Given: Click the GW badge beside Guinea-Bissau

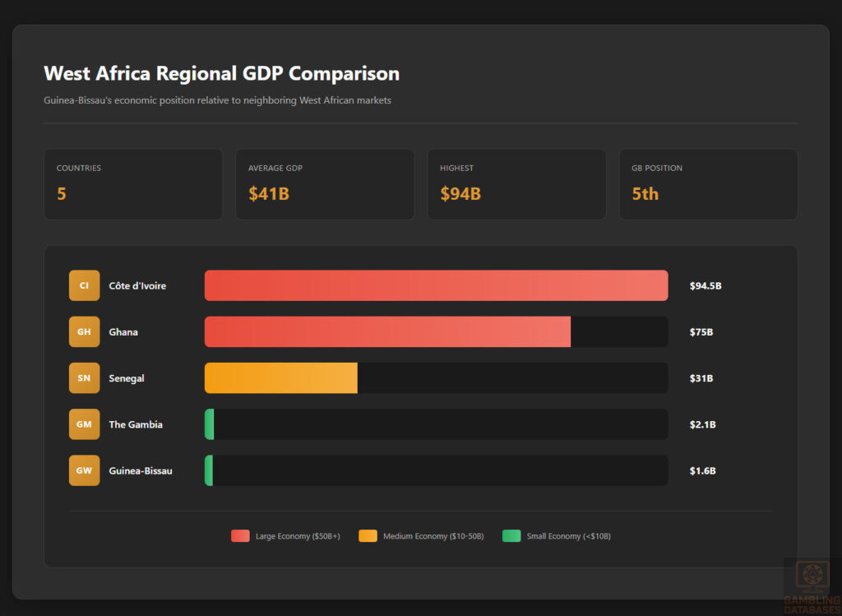Looking at the screenshot, I should (84, 470).
